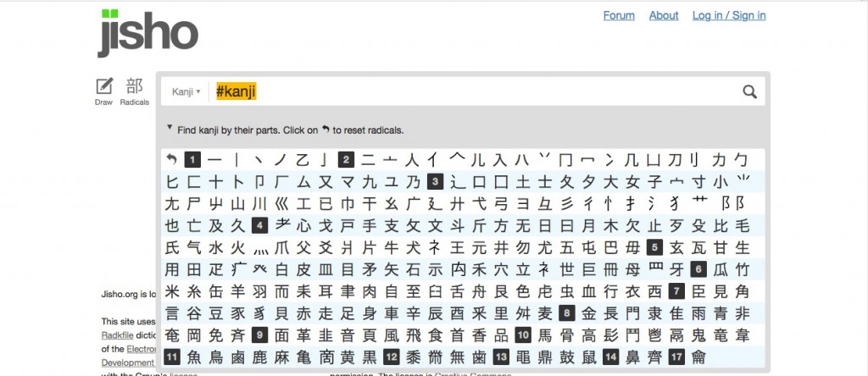Viewport: 868px width, 376px height.
Task: Open the Forum page
Action: (x=619, y=15)
